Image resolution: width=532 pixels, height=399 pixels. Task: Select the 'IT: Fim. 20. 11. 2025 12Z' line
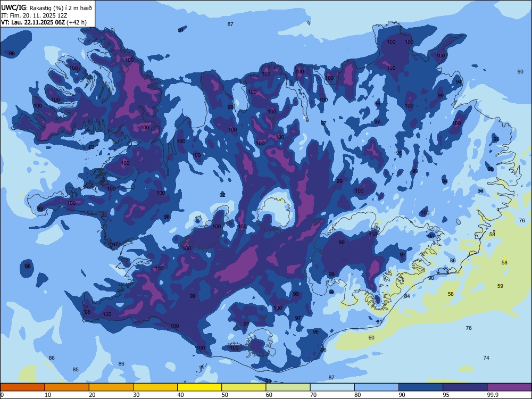(x=34, y=15)
